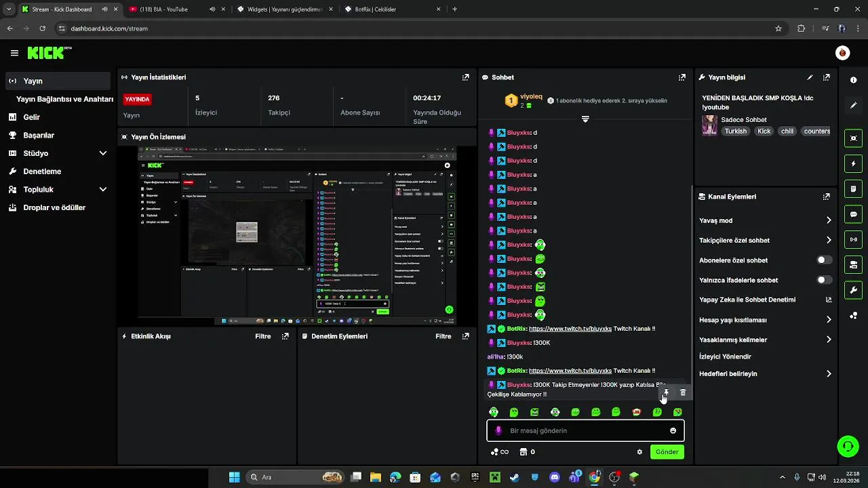Insert the red laughing emote in emote row

pyautogui.click(x=636, y=412)
